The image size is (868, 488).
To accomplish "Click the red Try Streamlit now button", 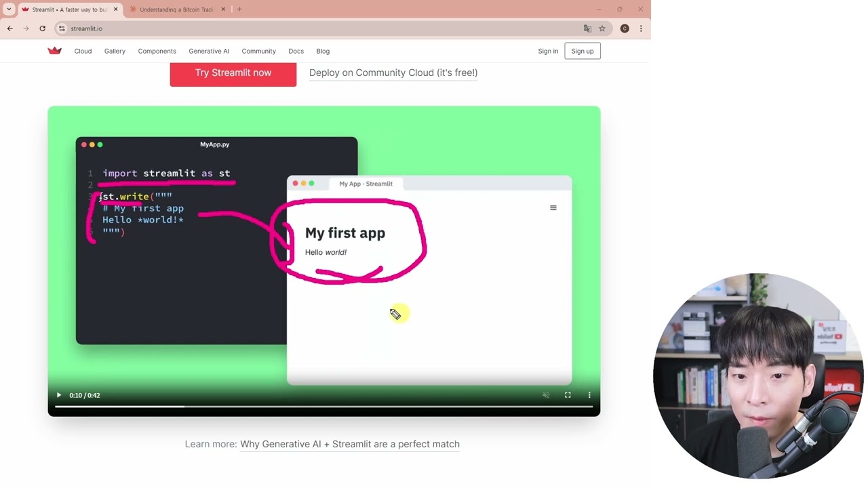I will pos(233,74).
